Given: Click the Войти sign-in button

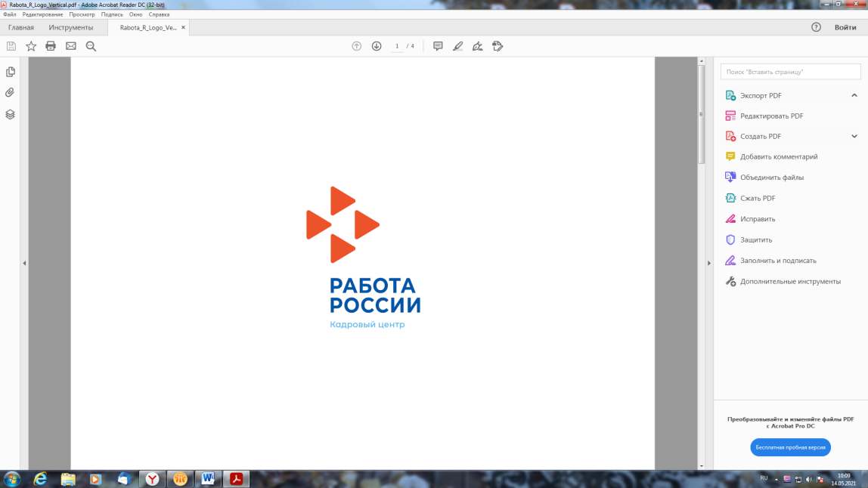Looking at the screenshot, I should [x=845, y=28].
